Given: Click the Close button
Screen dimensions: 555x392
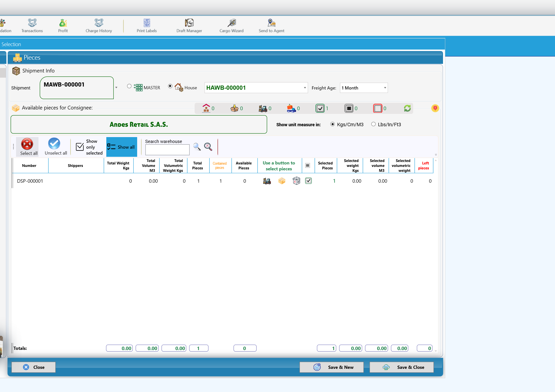Looking at the screenshot, I should [x=34, y=367].
